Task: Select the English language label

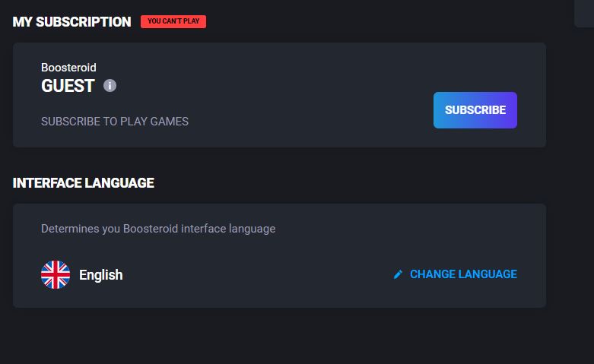Action: [100, 275]
